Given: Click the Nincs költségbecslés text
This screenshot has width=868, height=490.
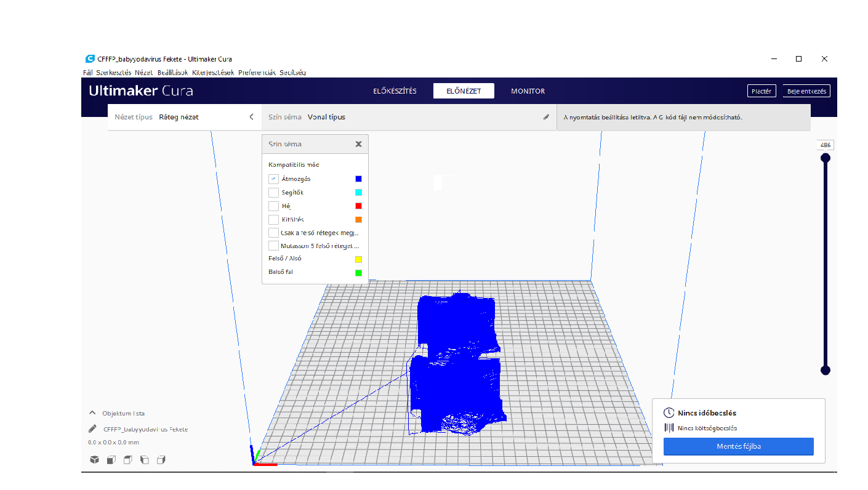Looking at the screenshot, I should [x=707, y=428].
